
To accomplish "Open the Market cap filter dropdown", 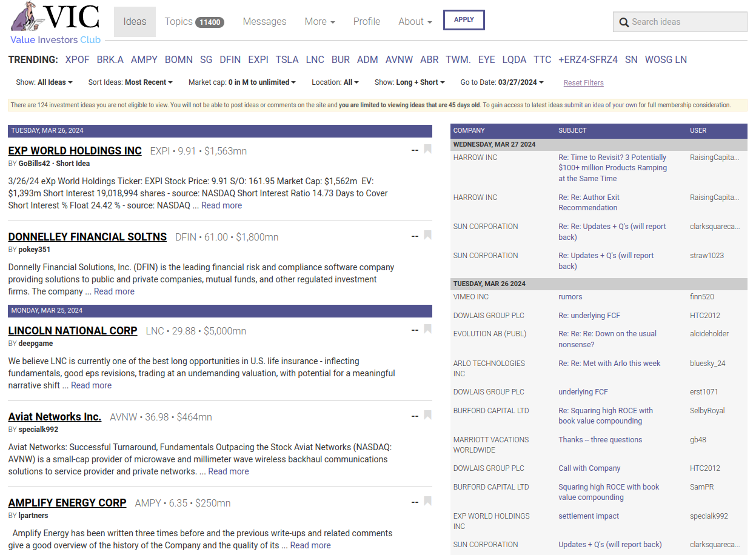I will pyautogui.click(x=242, y=82).
